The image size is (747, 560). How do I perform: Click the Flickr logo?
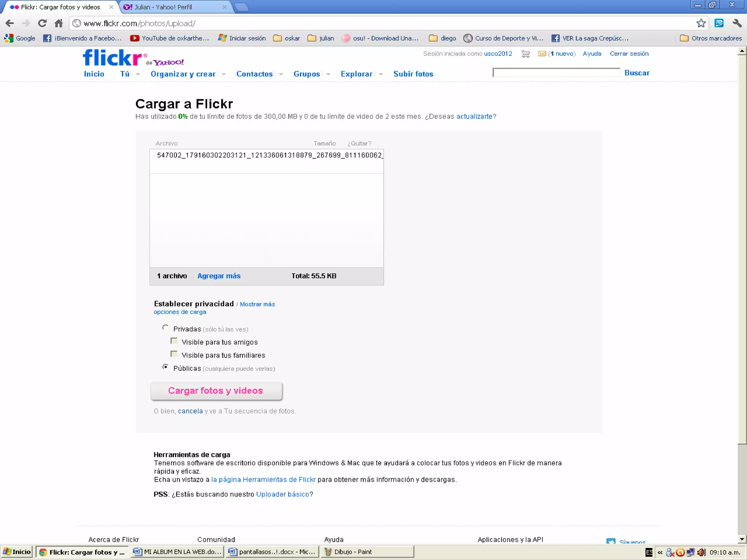click(113, 58)
